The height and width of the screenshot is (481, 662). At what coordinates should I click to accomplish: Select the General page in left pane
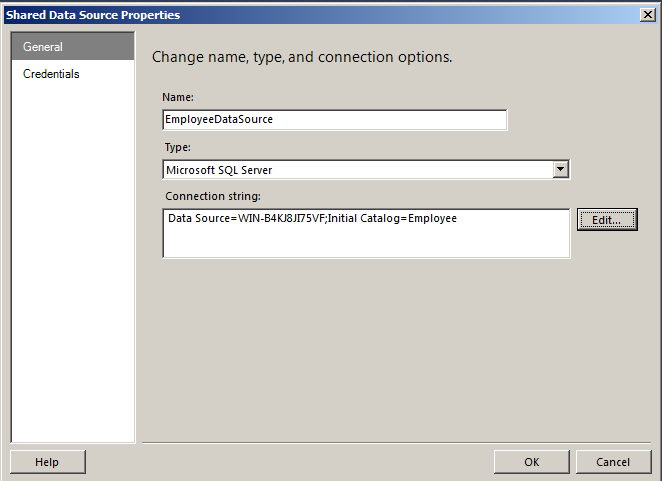[43, 47]
